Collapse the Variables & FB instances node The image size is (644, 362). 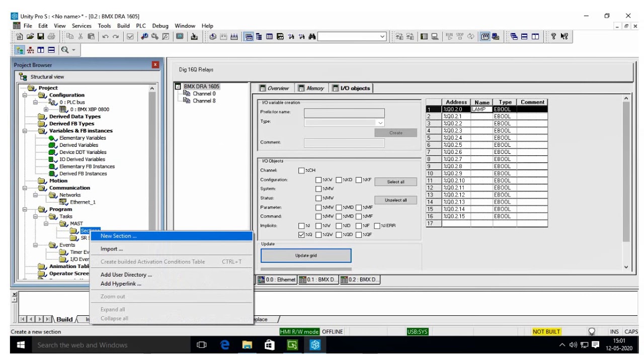(x=25, y=131)
